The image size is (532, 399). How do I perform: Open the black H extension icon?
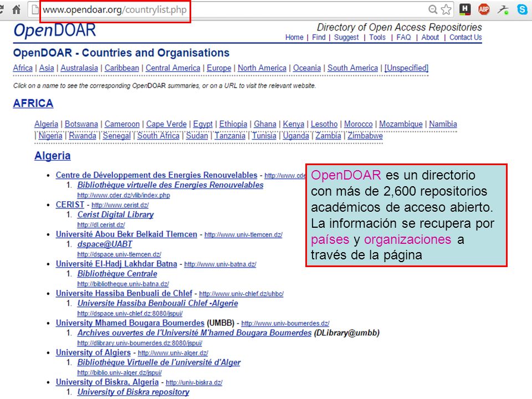point(465,9)
